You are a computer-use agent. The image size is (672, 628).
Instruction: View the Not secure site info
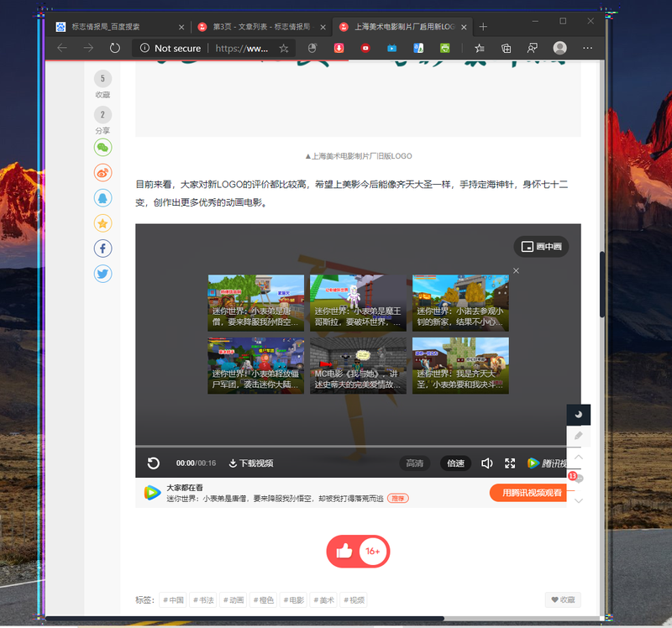click(171, 49)
